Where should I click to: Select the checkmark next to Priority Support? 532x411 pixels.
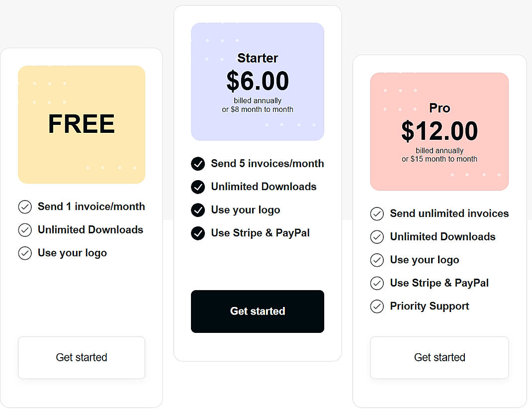(x=377, y=306)
